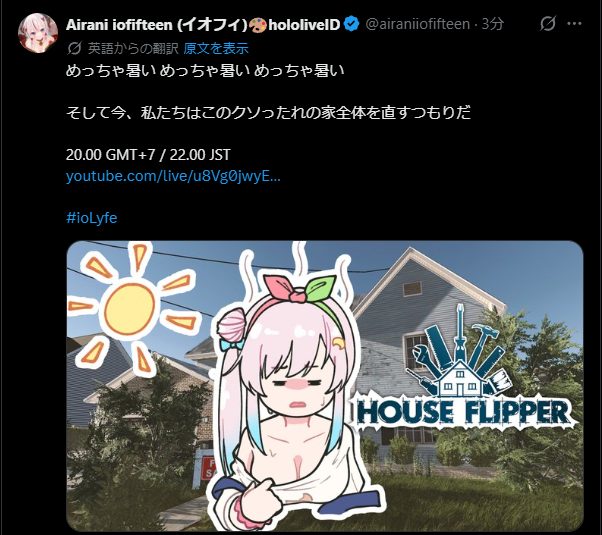Open the youtube.com/live stream link
The width and height of the screenshot is (602, 535).
173,176
